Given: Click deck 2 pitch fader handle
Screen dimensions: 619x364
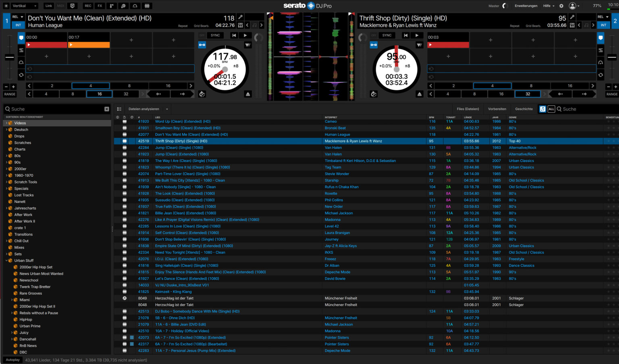Looking at the screenshot, I should pyautogui.click(x=612, y=58).
